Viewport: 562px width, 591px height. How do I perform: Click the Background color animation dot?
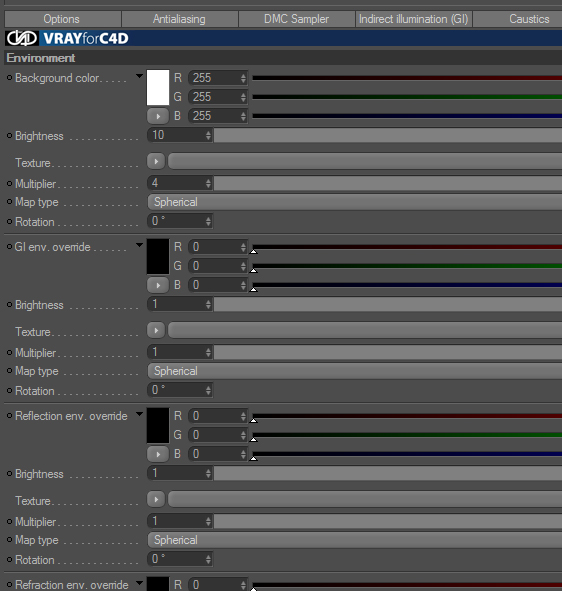pyautogui.click(x=9, y=78)
